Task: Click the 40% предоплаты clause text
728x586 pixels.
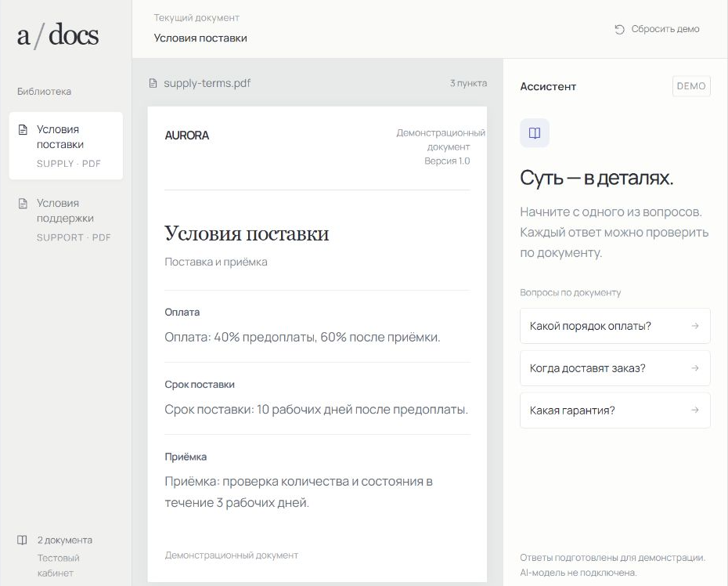Action: point(302,337)
